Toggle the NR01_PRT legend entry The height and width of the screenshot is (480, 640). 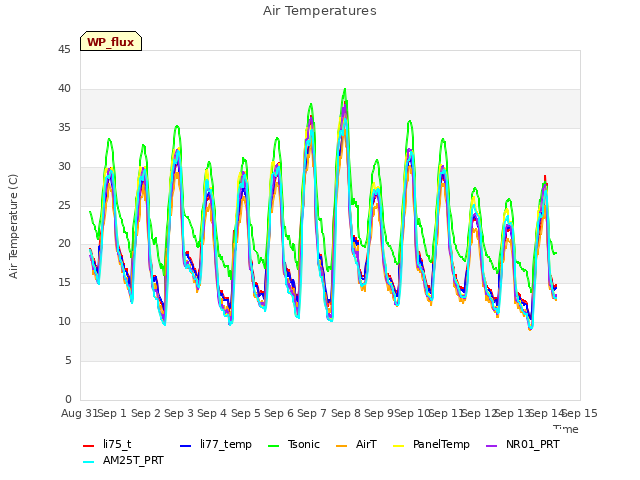click(523, 444)
